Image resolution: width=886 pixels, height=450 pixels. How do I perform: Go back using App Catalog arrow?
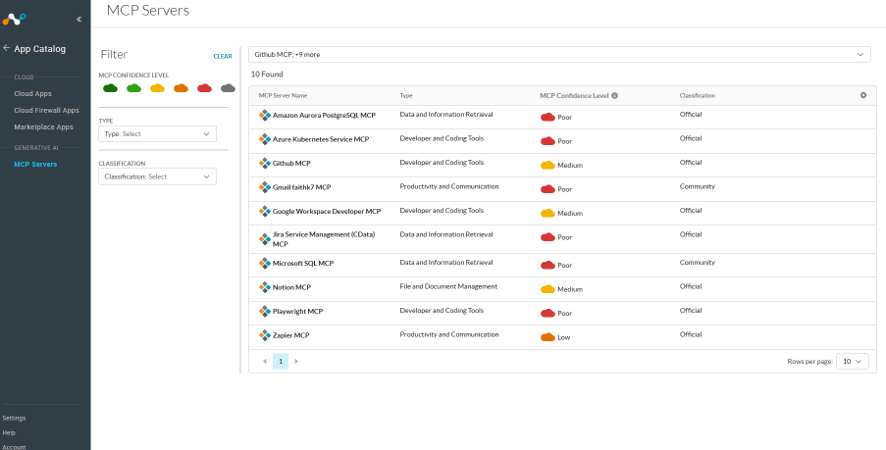click(7, 49)
